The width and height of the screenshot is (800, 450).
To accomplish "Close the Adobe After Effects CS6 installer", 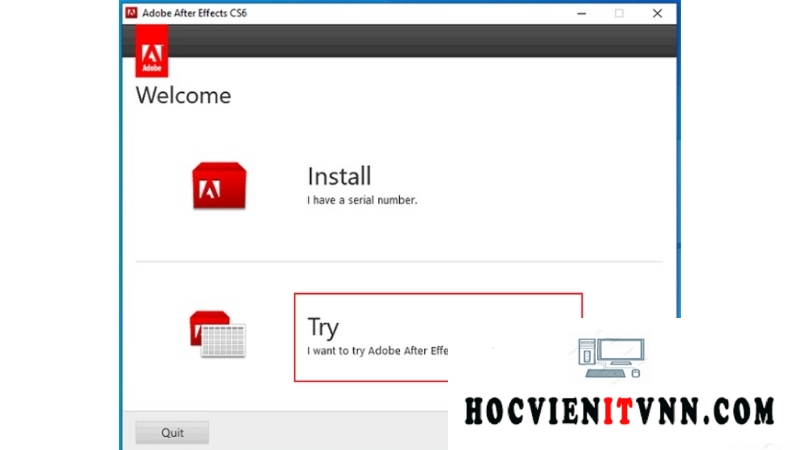I will tap(657, 13).
